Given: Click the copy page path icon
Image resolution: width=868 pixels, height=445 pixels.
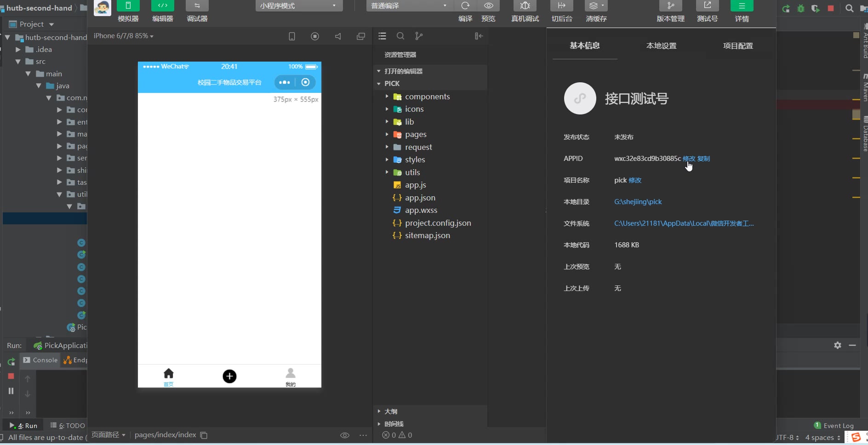Looking at the screenshot, I should pyautogui.click(x=204, y=435).
